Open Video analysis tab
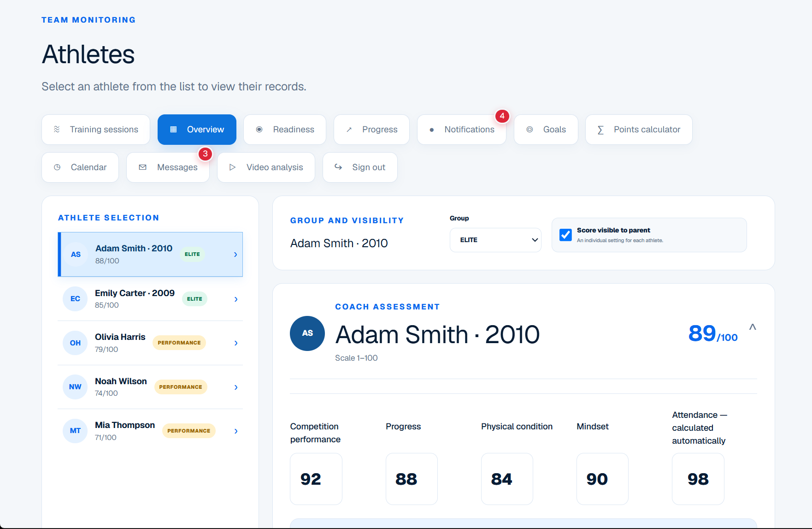 (266, 167)
